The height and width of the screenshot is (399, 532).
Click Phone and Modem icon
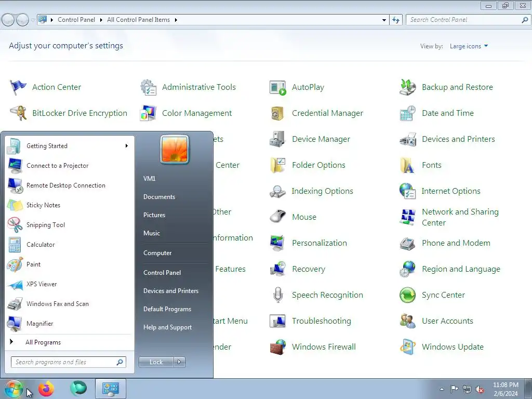(x=407, y=243)
